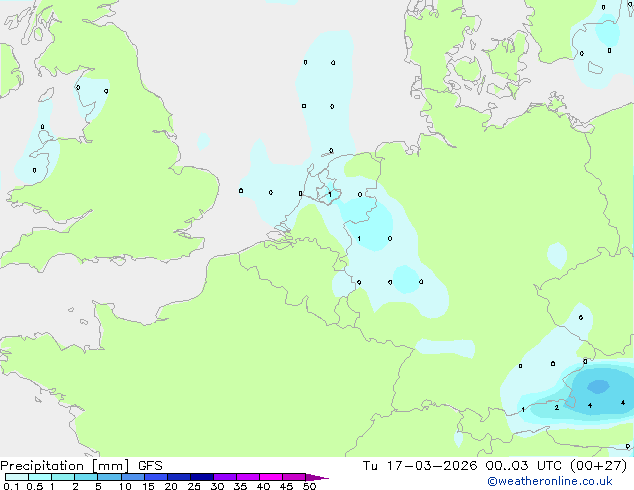Click the weatheronline.co.uk copyright link
634x490 pixels.
550,481
